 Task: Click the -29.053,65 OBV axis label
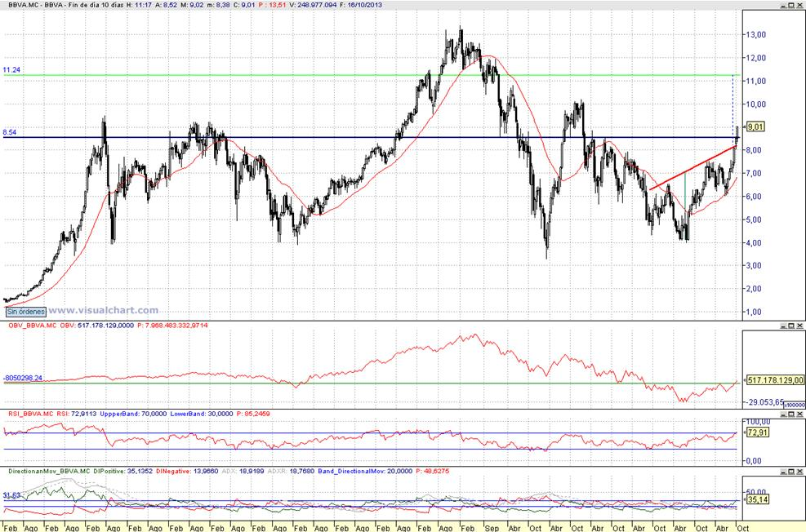[766, 402]
